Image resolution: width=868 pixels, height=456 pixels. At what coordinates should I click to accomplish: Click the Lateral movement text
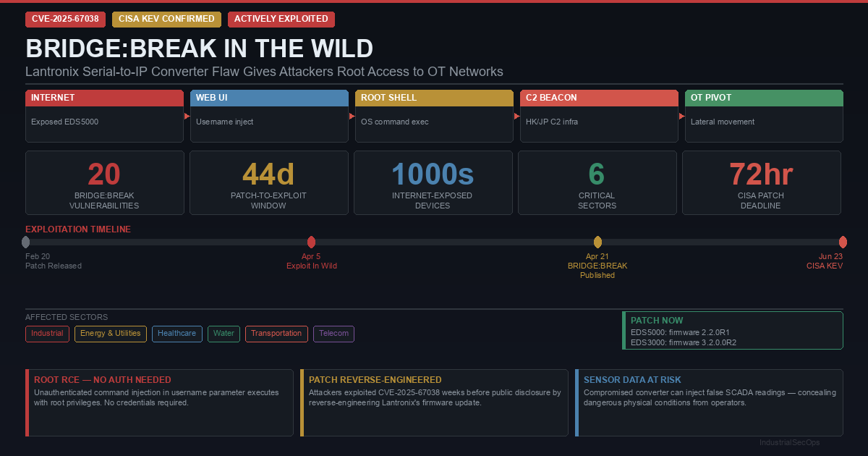723,122
